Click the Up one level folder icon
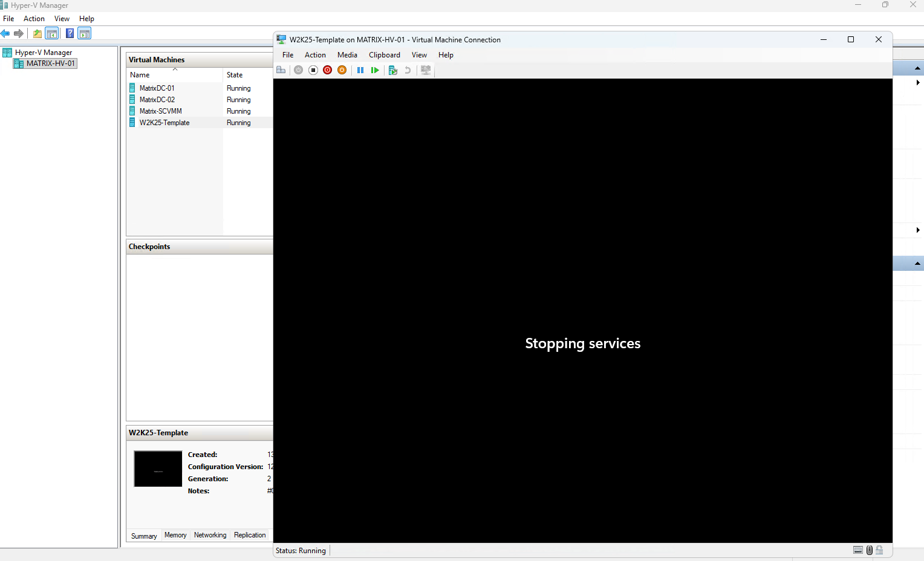 pyautogui.click(x=37, y=34)
